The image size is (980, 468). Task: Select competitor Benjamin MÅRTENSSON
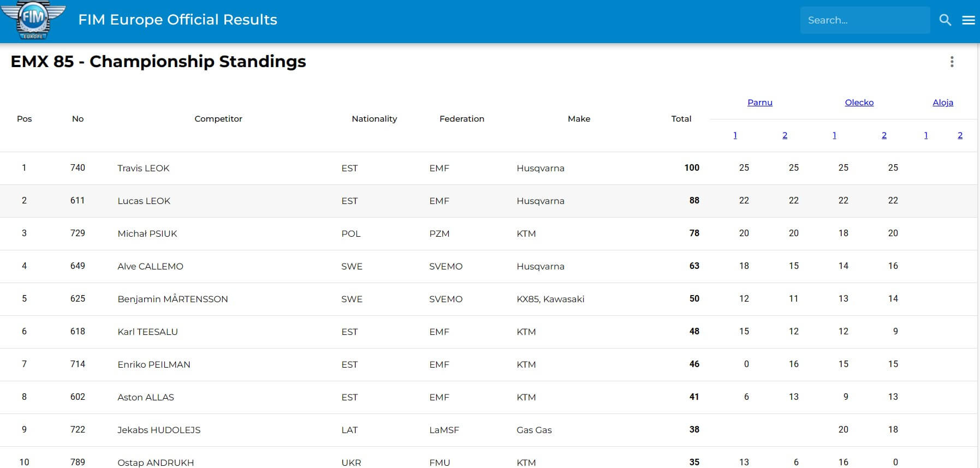(x=173, y=299)
